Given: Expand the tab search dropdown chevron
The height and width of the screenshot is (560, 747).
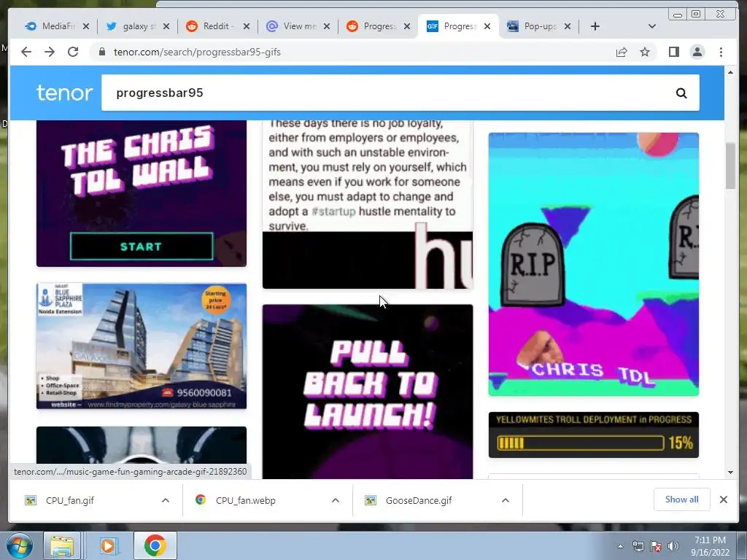Looking at the screenshot, I should pyautogui.click(x=652, y=26).
